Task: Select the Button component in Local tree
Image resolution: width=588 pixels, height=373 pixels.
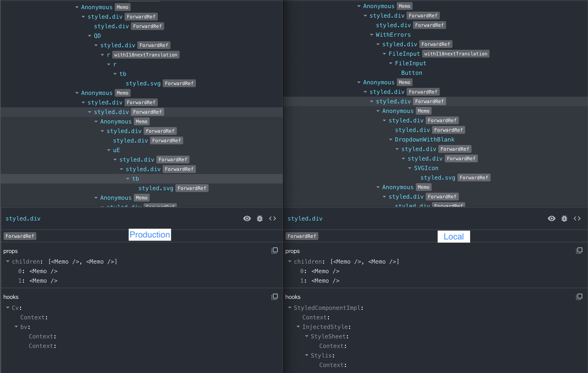Action: click(x=412, y=73)
